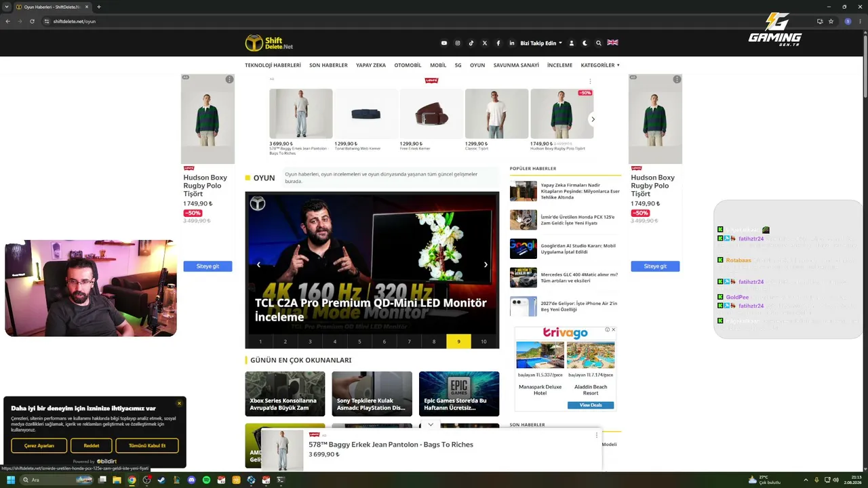Screen dimensions: 868x488
Task: Open the user account icon in header
Action: [572, 43]
